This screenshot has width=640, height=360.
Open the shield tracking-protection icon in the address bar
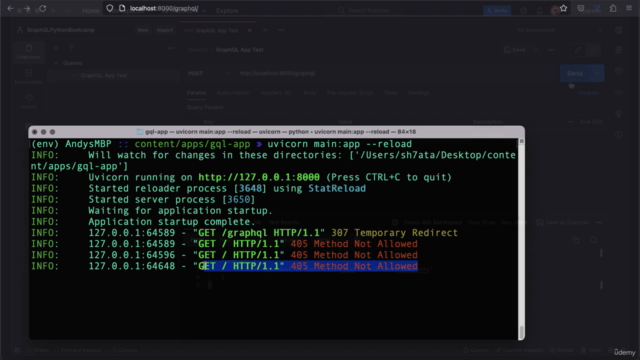click(110, 8)
